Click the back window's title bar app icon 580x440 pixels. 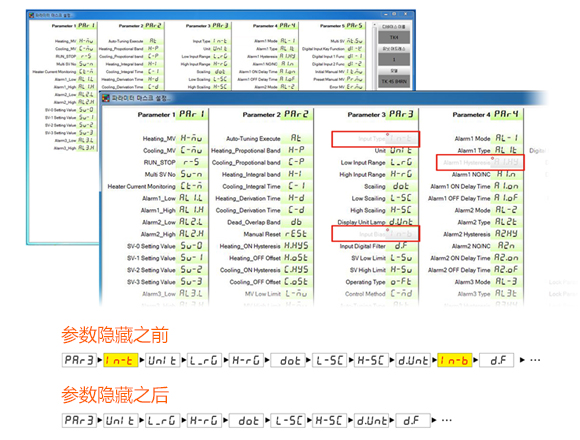(x=31, y=15)
